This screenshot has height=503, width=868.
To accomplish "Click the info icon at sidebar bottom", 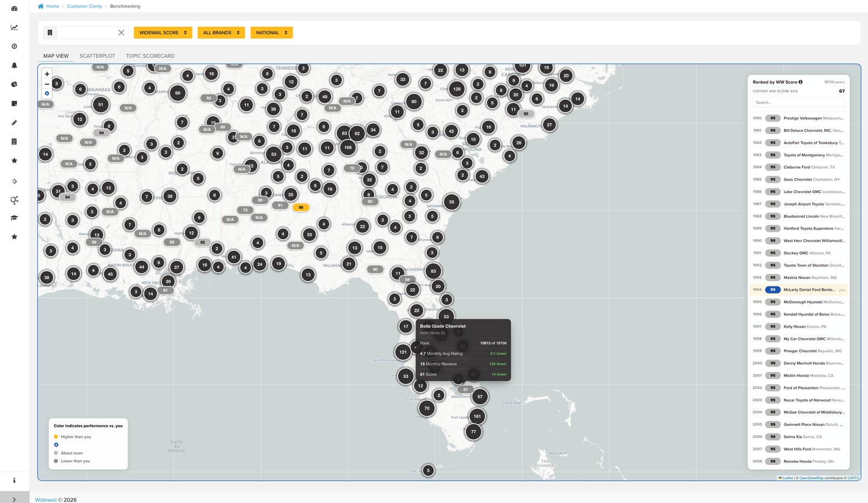I will [14, 480].
